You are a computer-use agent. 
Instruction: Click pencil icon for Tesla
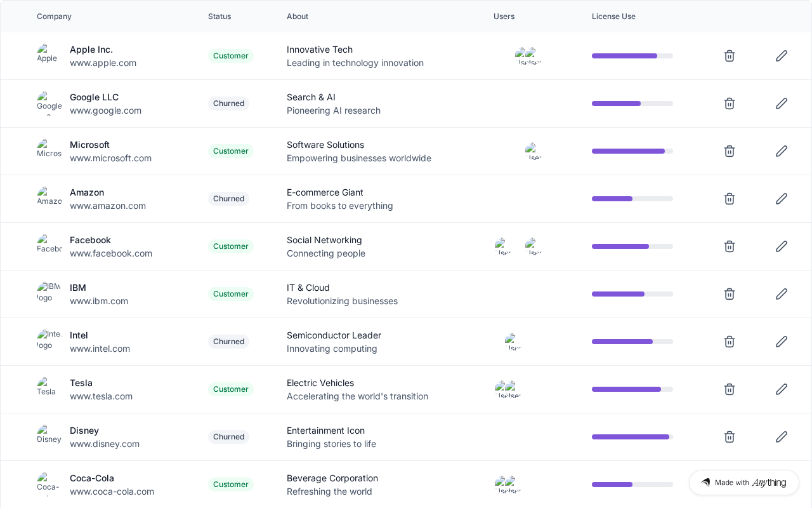pos(782,389)
